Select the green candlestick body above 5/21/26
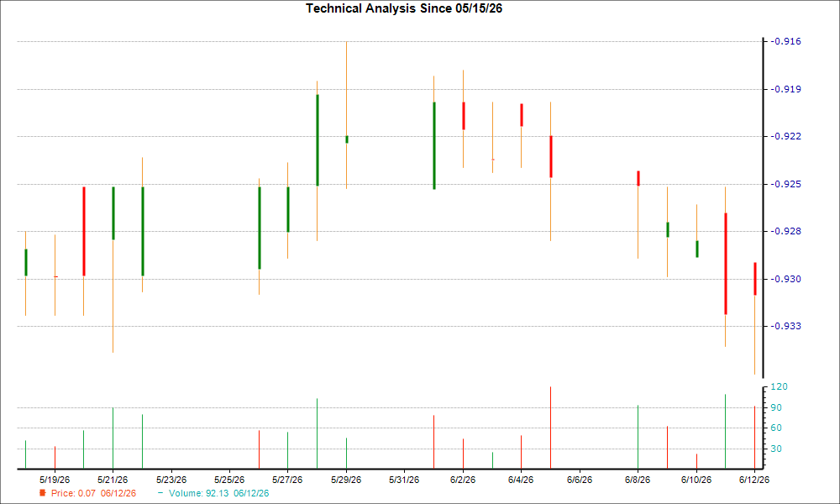This screenshot has height=504, width=840. pos(113,213)
